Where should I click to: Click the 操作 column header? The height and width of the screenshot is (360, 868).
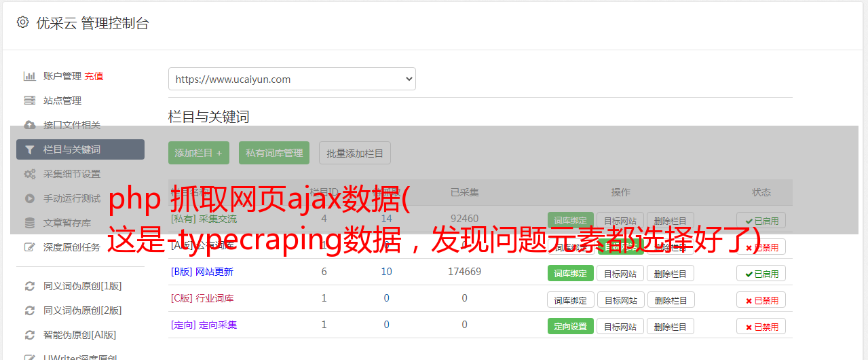[620, 192]
